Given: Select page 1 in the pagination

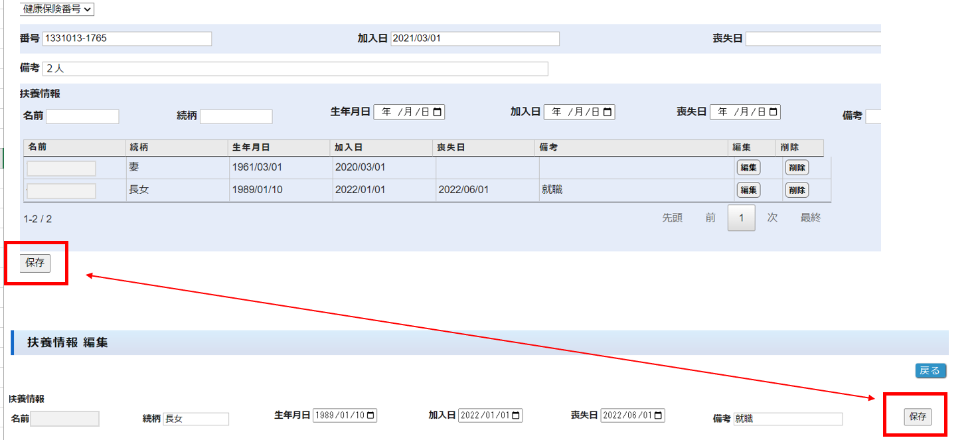Looking at the screenshot, I should pos(741,218).
